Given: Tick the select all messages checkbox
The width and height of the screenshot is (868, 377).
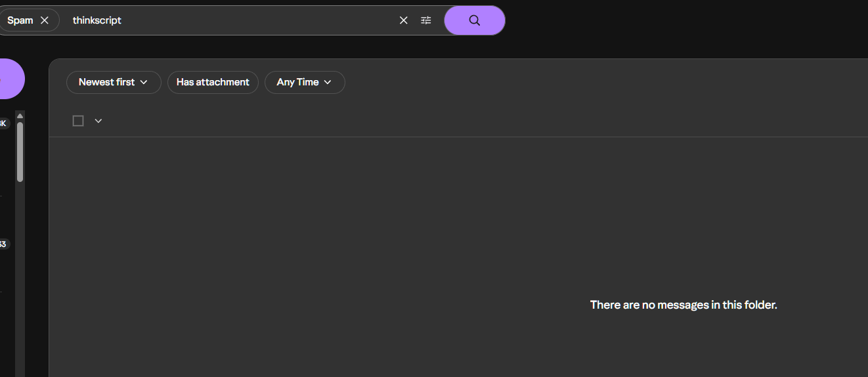Looking at the screenshot, I should pyautogui.click(x=78, y=121).
